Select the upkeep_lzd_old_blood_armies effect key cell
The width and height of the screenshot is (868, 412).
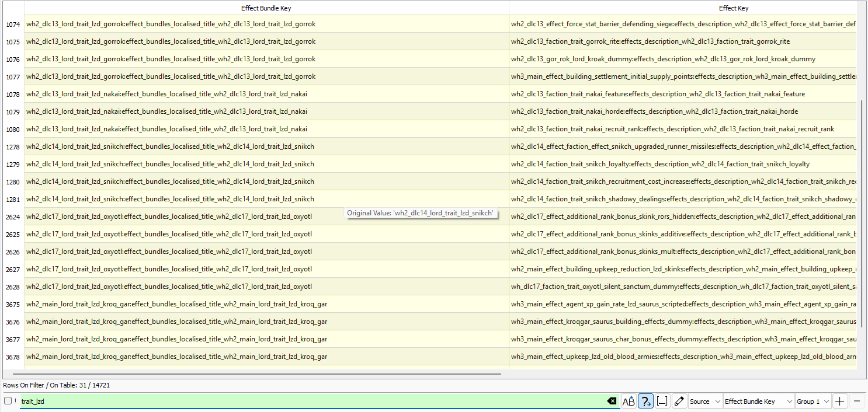(682, 357)
